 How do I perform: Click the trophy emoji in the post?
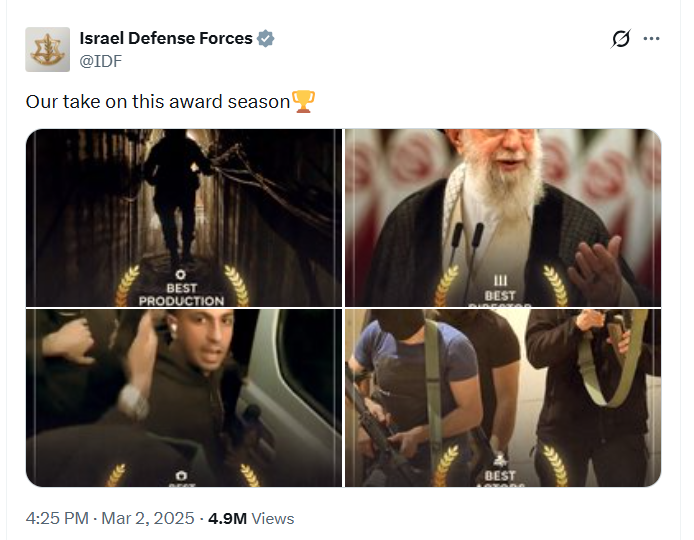click(x=302, y=101)
